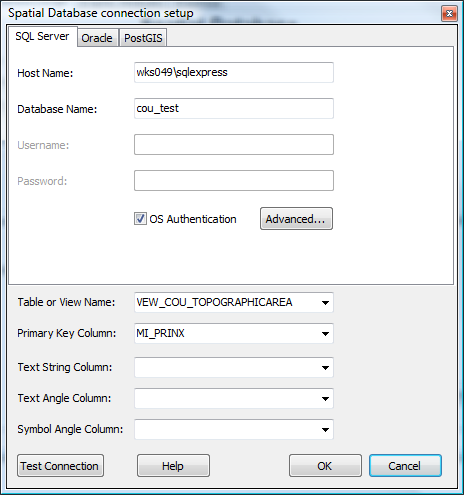464x495 pixels.
Task: Close the Spatial Database connection window
Action: pos(449,14)
